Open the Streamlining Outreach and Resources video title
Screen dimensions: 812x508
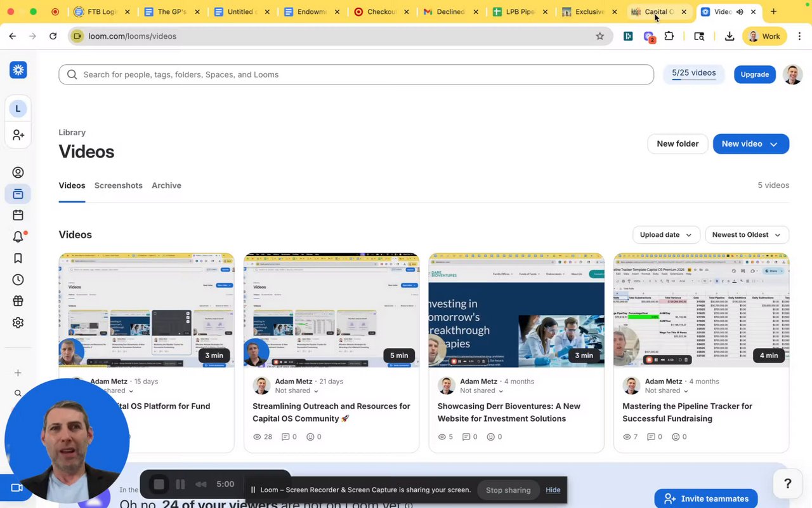click(331, 412)
